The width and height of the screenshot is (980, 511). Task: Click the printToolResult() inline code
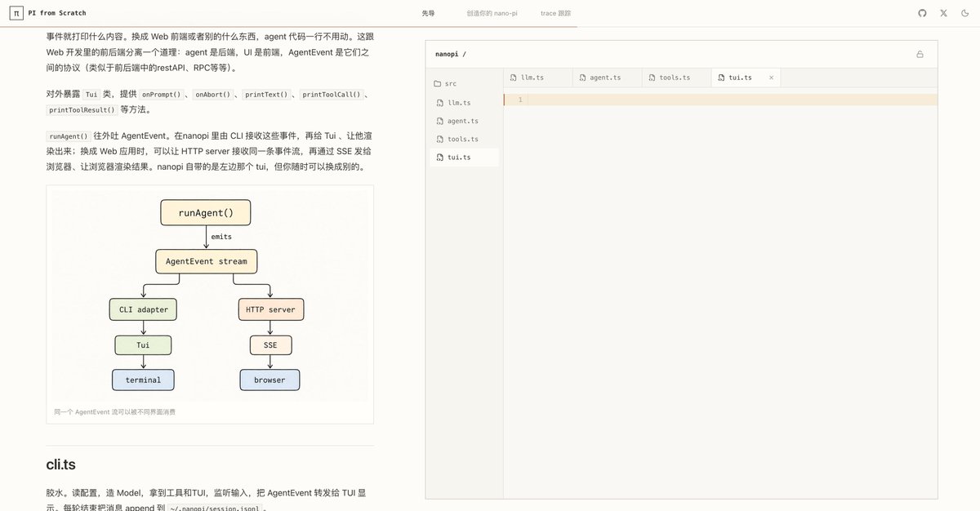(x=82, y=110)
